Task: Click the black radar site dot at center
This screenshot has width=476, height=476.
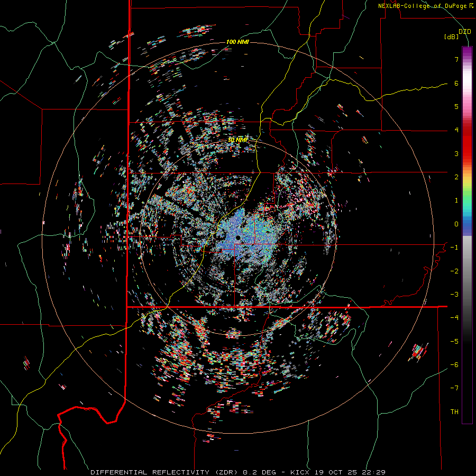Action: [239, 237]
